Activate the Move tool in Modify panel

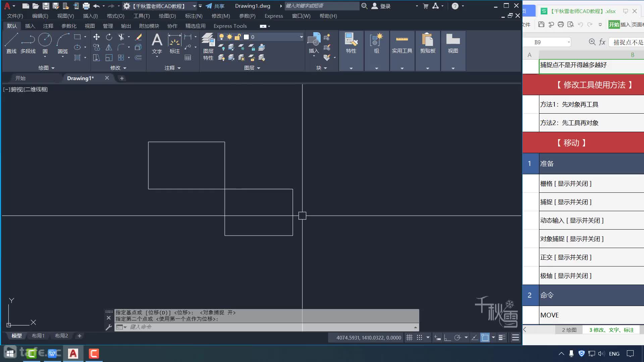click(x=97, y=37)
